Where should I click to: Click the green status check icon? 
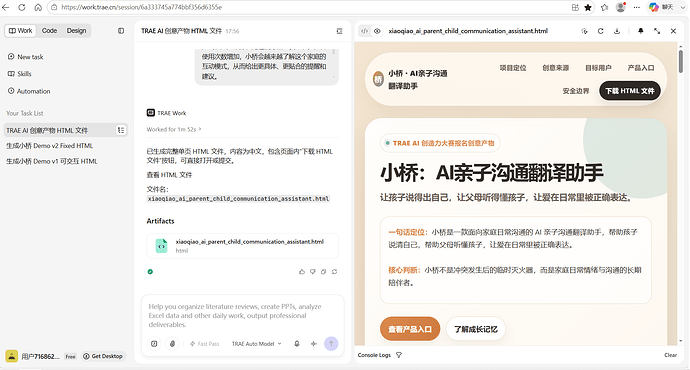click(150, 271)
